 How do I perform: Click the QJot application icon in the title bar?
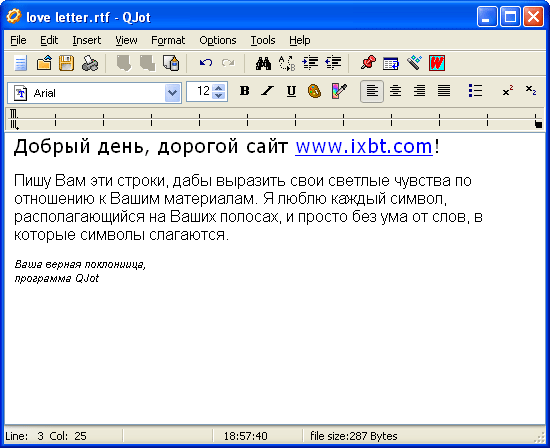(x=14, y=16)
